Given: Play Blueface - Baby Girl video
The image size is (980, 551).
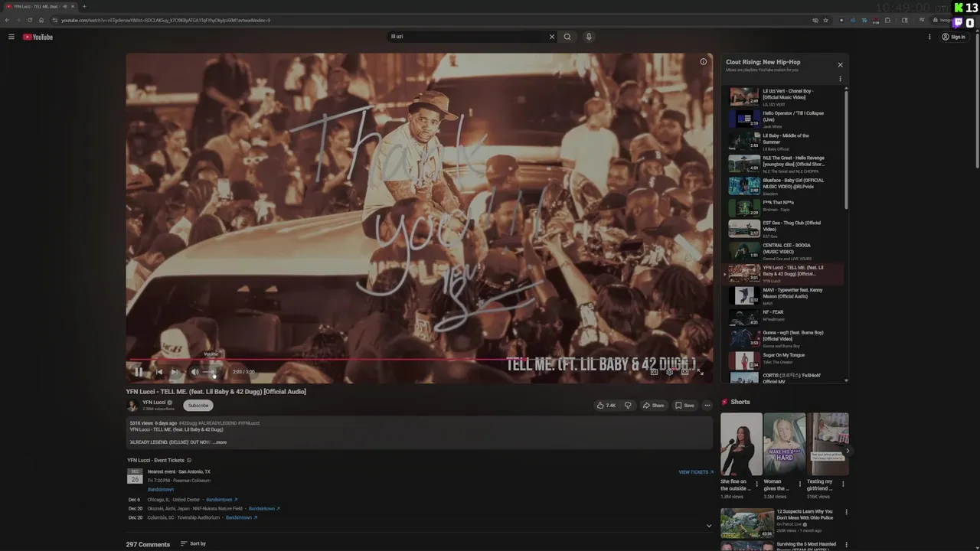Looking at the screenshot, I should [782, 186].
